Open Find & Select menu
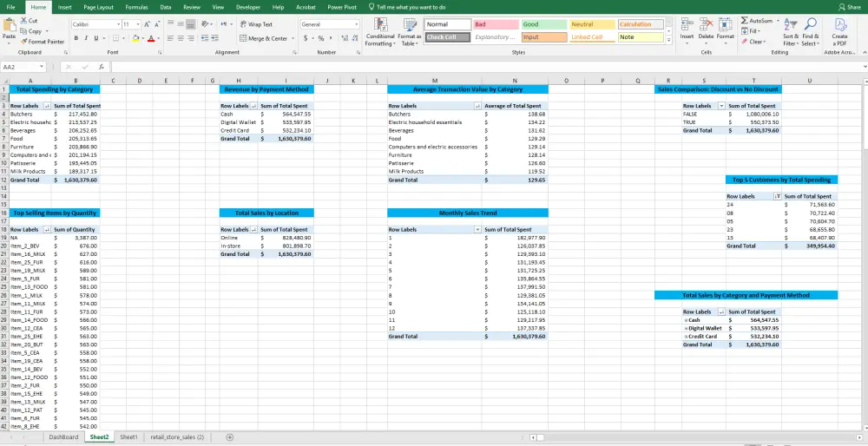868x446 pixels. pyautogui.click(x=811, y=32)
